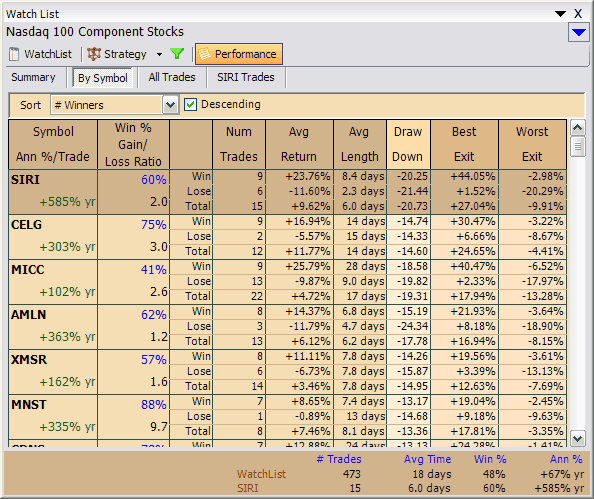Click the Num Trades column header

(239, 144)
